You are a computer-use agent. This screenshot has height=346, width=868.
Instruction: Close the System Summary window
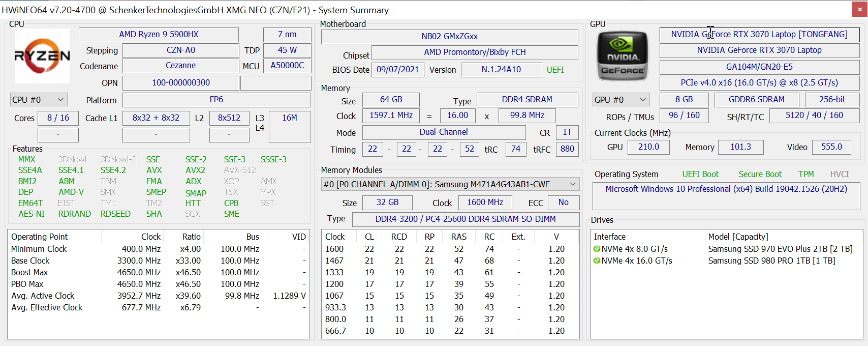(860, 10)
